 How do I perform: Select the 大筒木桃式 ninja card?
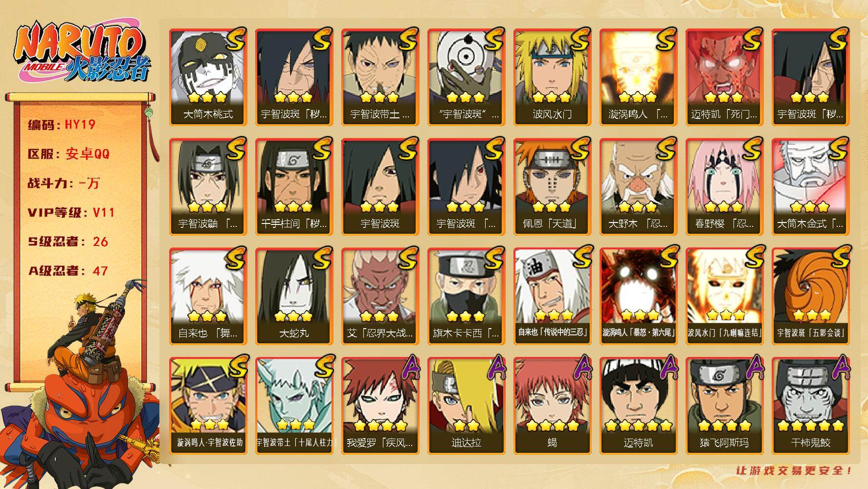pos(208,77)
